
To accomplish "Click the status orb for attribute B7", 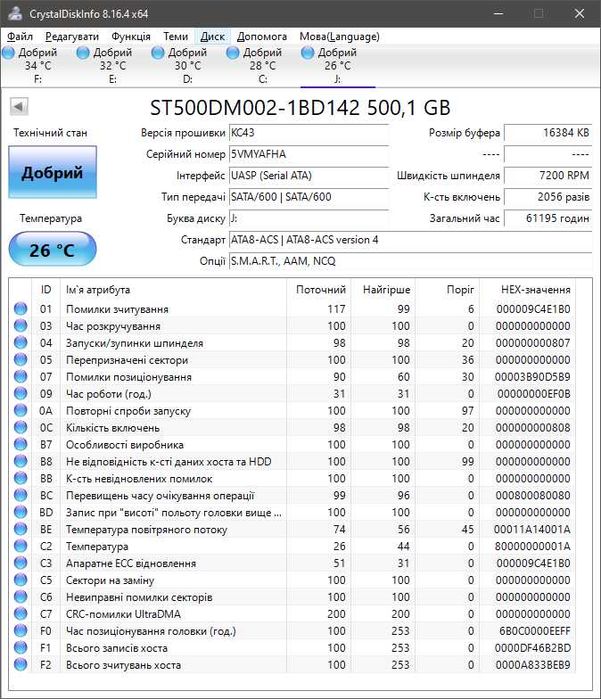I will [x=21, y=444].
